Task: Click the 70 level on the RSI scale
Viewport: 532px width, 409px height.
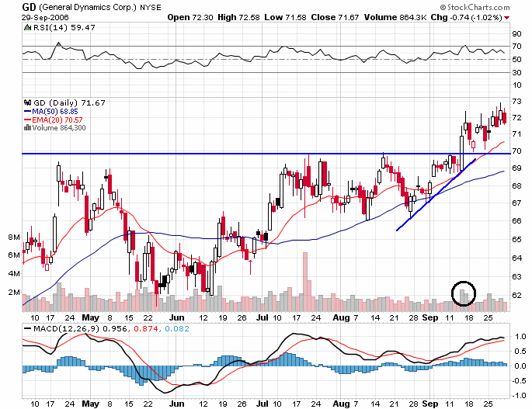Action: pos(516,46)
